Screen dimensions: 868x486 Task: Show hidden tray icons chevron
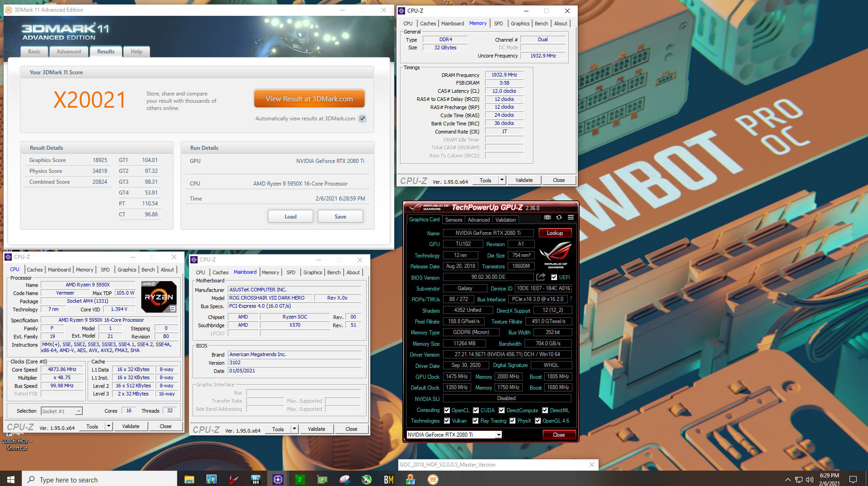(788, 479)
